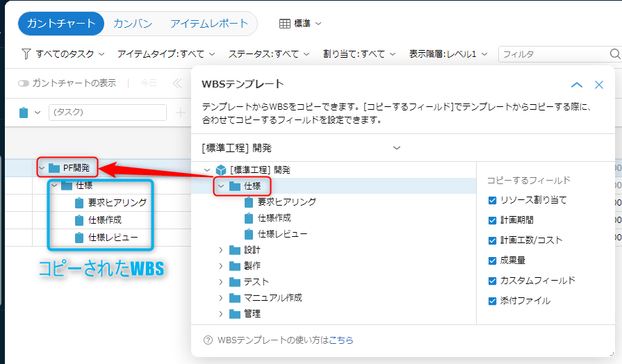Viewport: 622px width, 364px height.
Task: Click the table grid icon beside 標準
Action: (x=285, y=24)
